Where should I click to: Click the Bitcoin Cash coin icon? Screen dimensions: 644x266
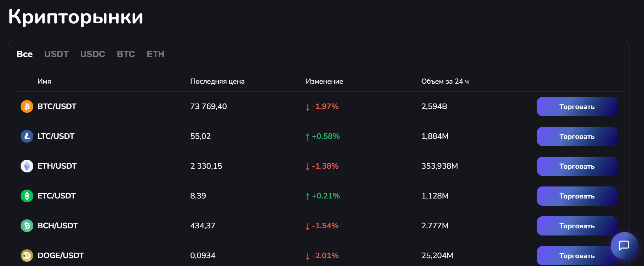(27, 226)
